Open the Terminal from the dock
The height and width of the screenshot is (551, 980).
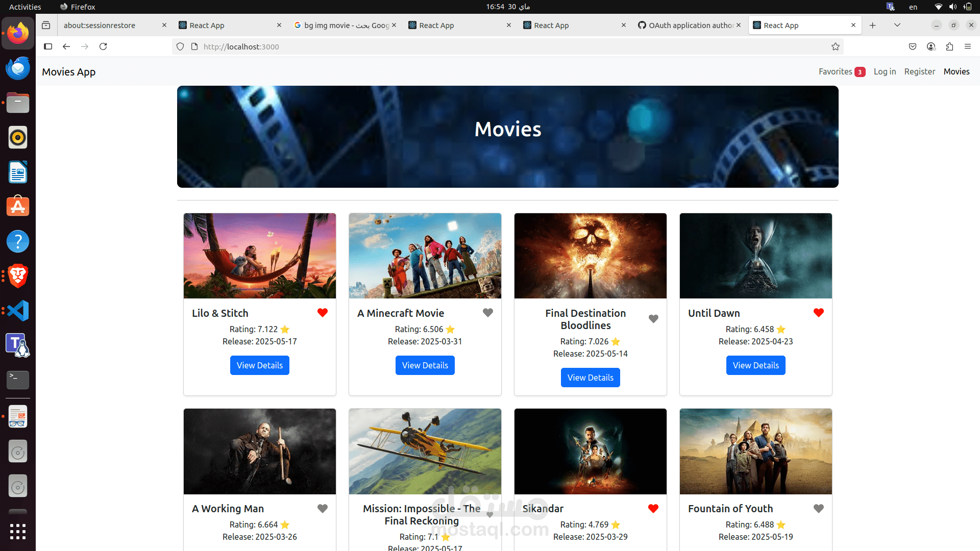click(18, 380)
